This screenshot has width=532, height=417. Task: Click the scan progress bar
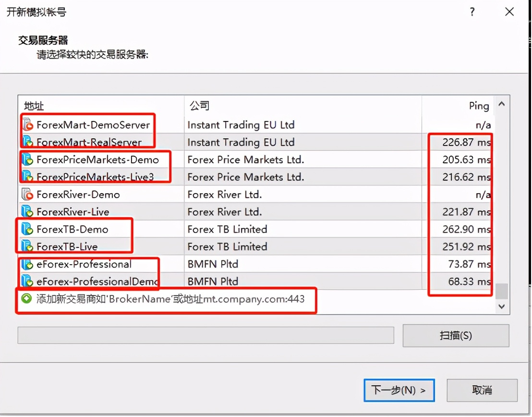(206, 335)
